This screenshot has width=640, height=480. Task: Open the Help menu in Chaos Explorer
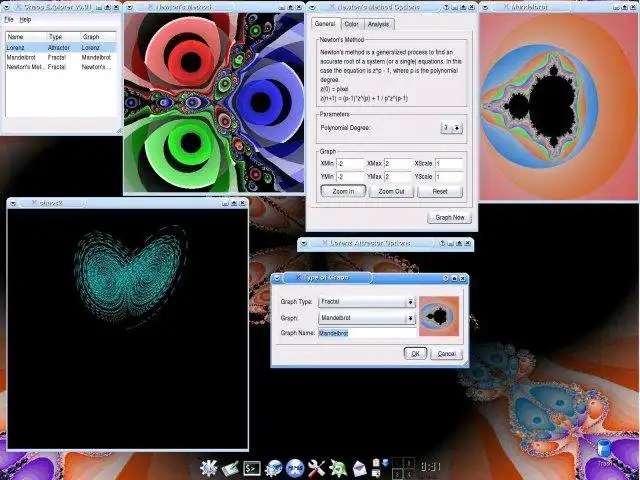(25, 19)
